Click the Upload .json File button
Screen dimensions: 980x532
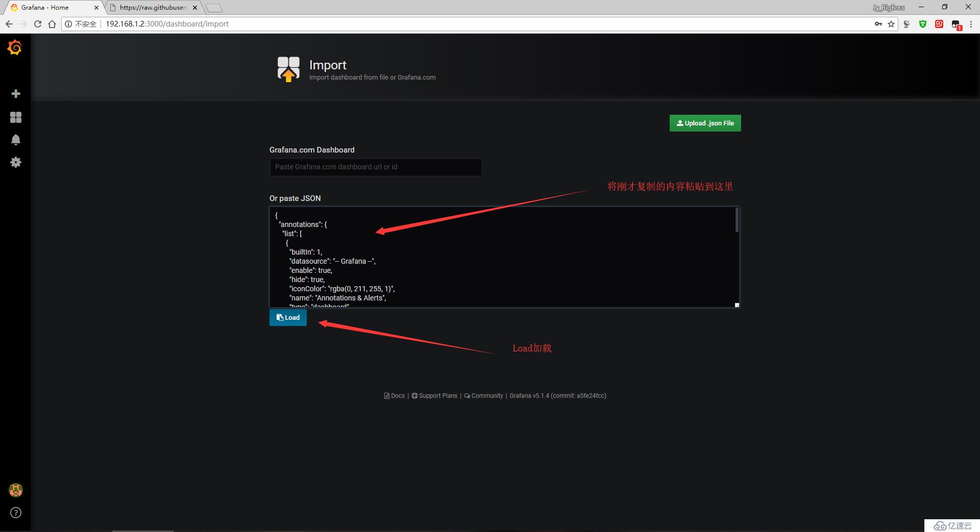coord(705,123)
